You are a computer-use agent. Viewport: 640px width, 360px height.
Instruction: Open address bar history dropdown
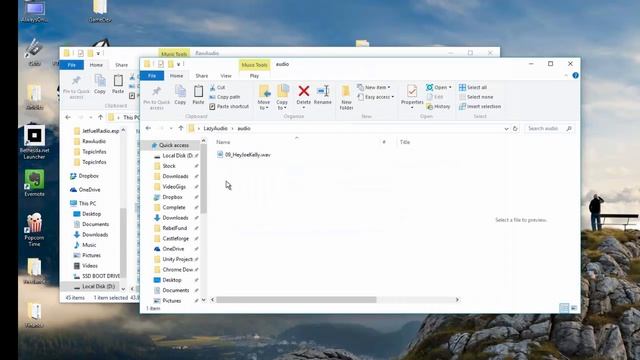click(506, 128)
